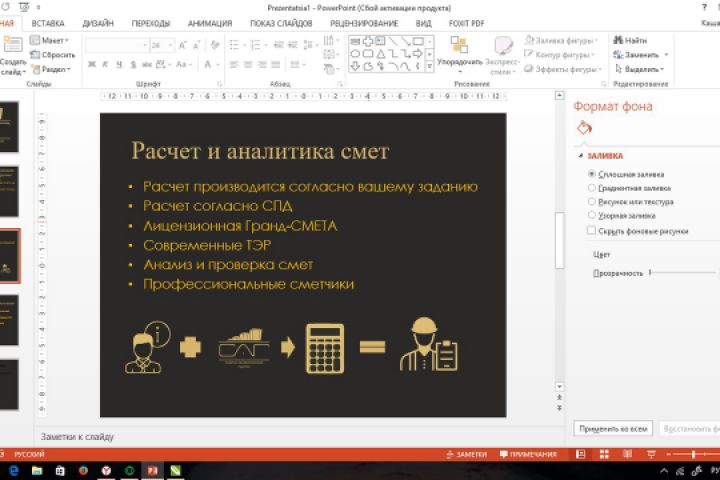The height and width of the screenshot is (480, 720).
Task: Toggle text shadow with the S button
Action: 133,65
